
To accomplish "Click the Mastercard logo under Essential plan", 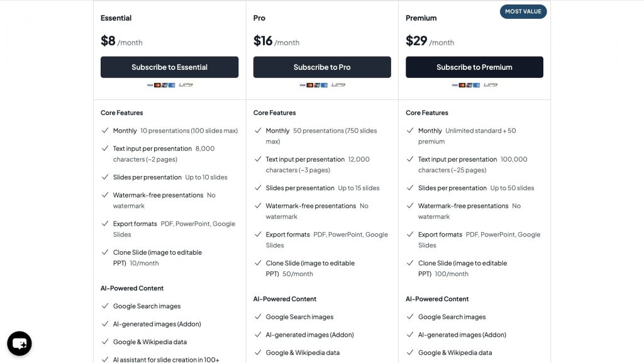I will [x=157, y=85].
